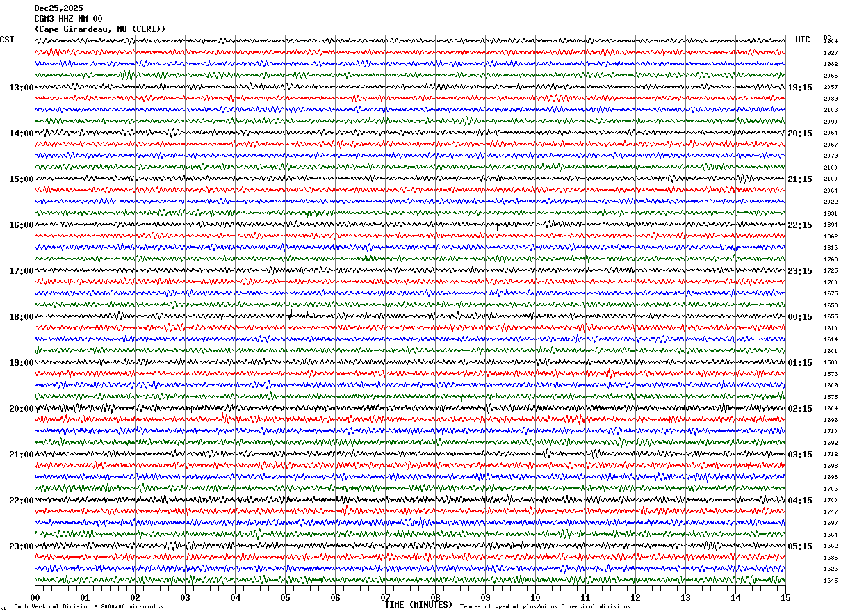Click the 05 minute axis tick label
The height and width of the screenshot is (616, 841).
(x=285, y=598)
